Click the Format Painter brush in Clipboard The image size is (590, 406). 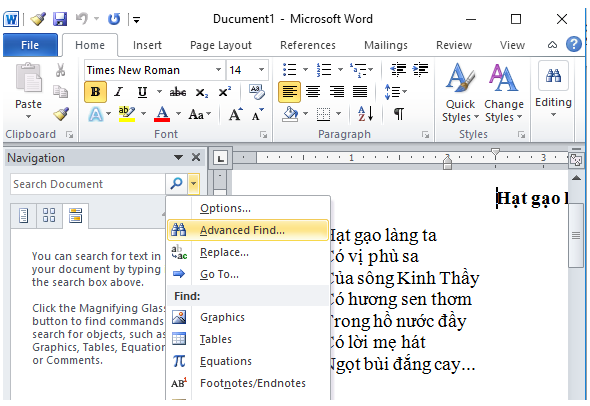click(x=61, y=114)
